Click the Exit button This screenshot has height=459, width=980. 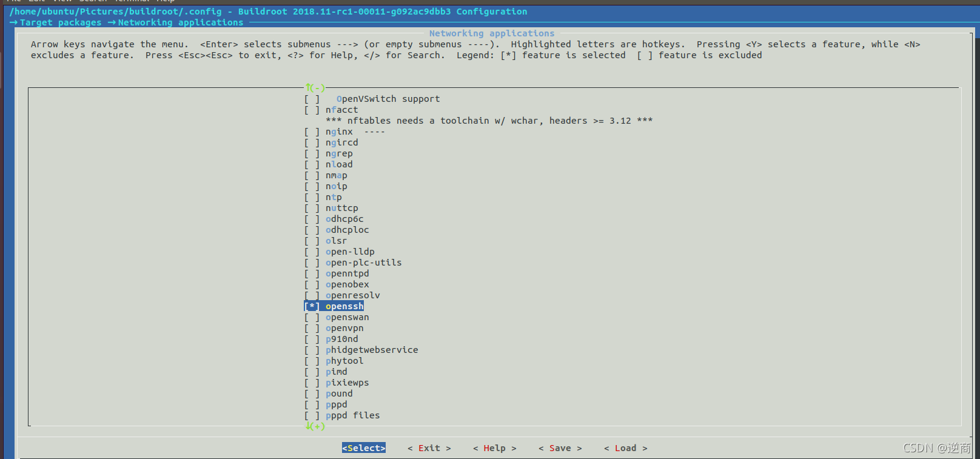click(x=429, y=448)
